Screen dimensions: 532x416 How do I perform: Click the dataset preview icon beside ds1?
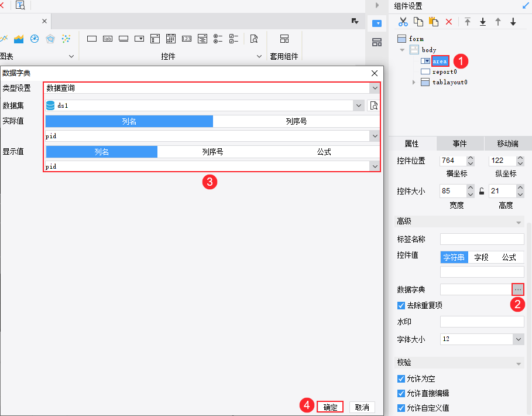coord(373,105)
